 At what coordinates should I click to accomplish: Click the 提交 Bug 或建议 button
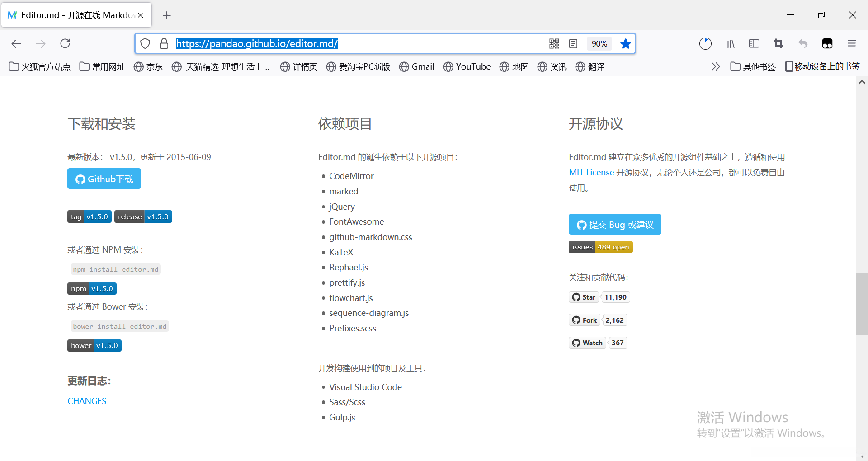coord(614,224)
